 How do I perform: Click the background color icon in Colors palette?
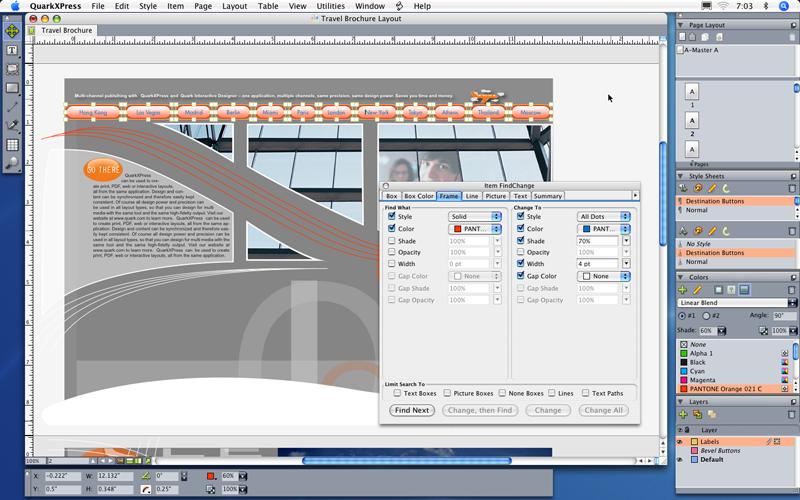click(744, 290)
